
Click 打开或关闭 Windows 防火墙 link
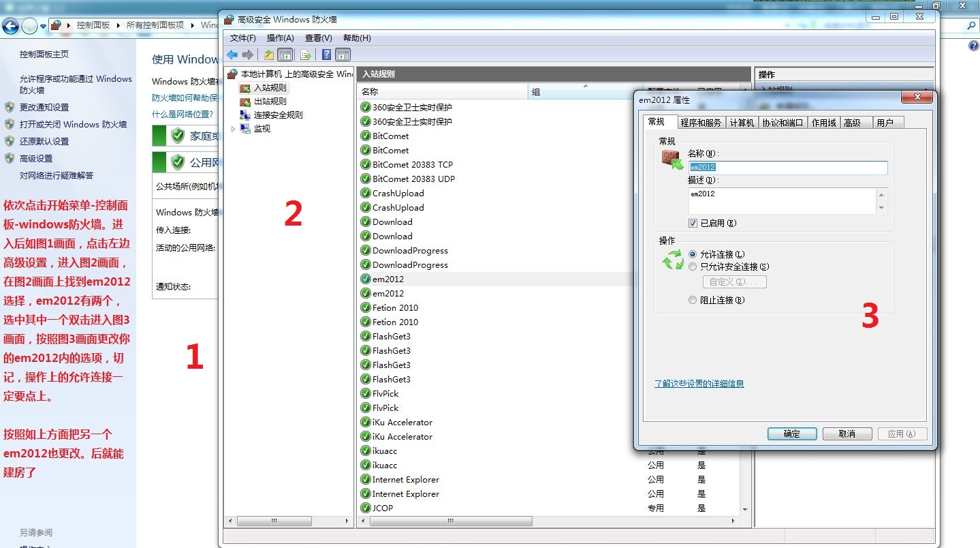[74, 124]
